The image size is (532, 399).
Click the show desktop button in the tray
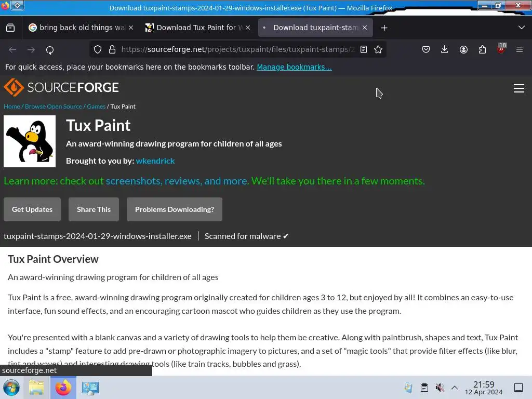(518, 388)
